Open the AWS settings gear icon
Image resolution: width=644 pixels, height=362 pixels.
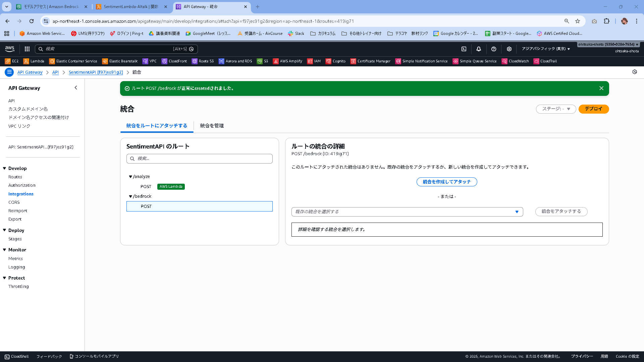tap(509, 49)
